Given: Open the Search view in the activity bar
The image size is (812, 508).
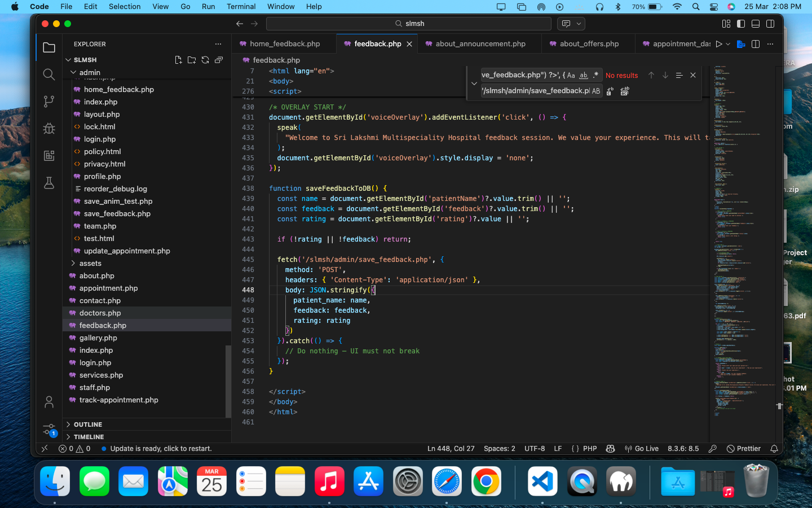Looking at the screenshot, I should (49, 75).
